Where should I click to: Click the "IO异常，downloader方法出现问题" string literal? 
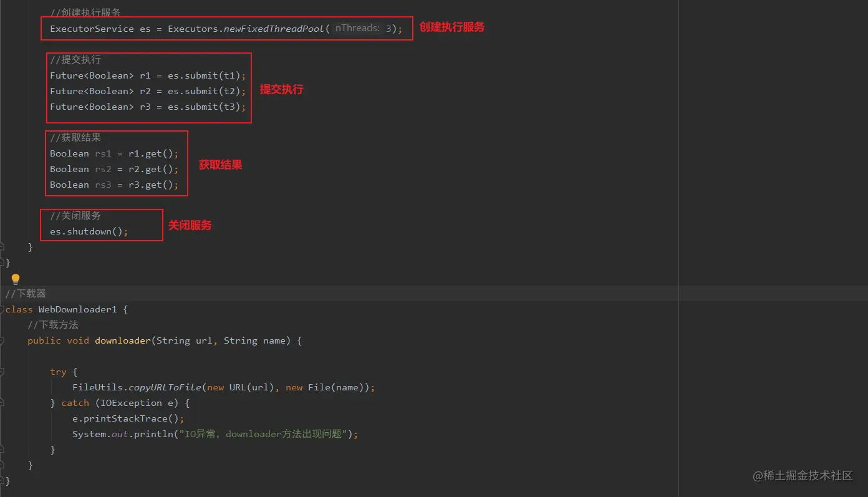point(264,434)
